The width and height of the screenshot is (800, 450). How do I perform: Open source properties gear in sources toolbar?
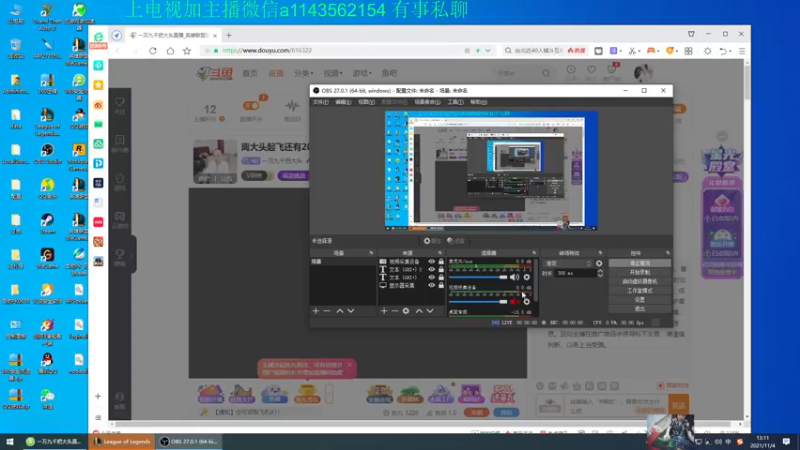pos(406,311)
